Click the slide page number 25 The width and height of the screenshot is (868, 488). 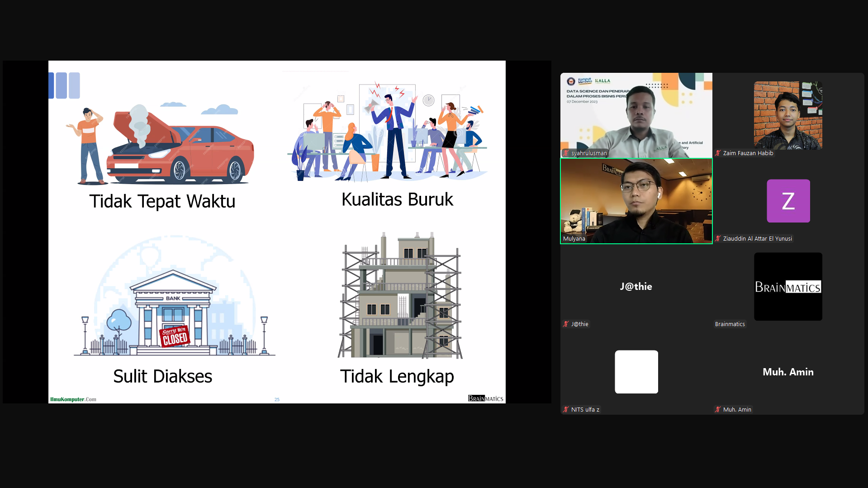tap(277, 399)
